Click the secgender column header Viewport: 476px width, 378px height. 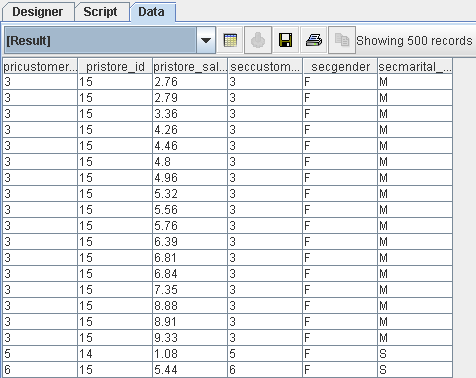click(x=340, y=66)
